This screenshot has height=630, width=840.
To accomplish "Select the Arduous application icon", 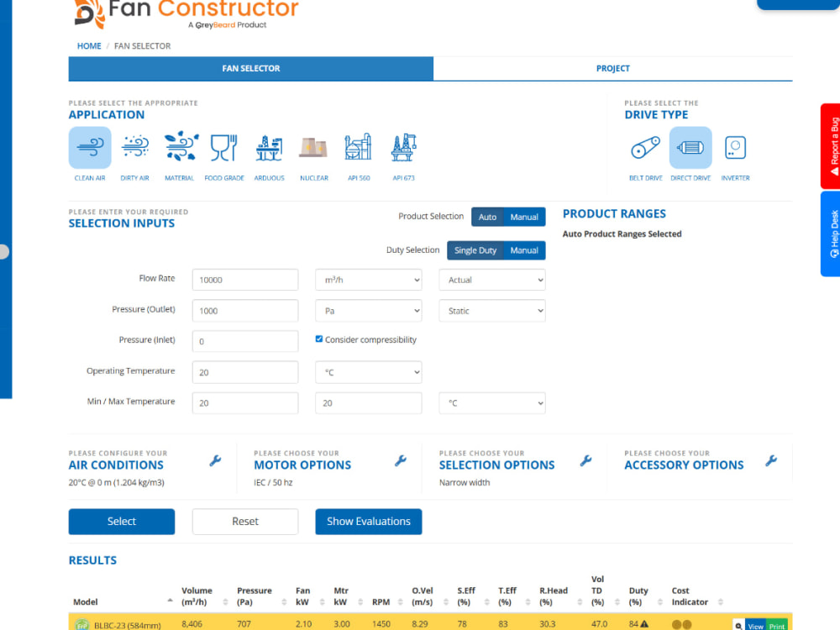I will click(269, 148).
